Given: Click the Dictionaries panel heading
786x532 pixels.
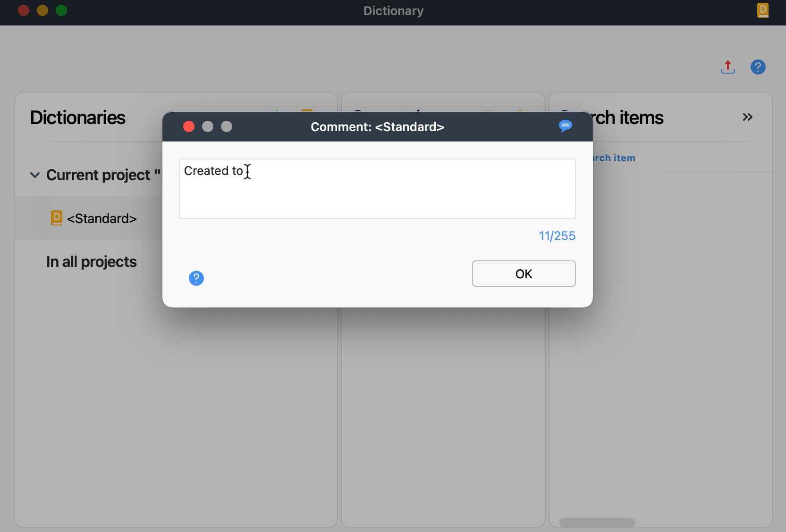Looking at the screenshot, I should (x=78, y=117).
